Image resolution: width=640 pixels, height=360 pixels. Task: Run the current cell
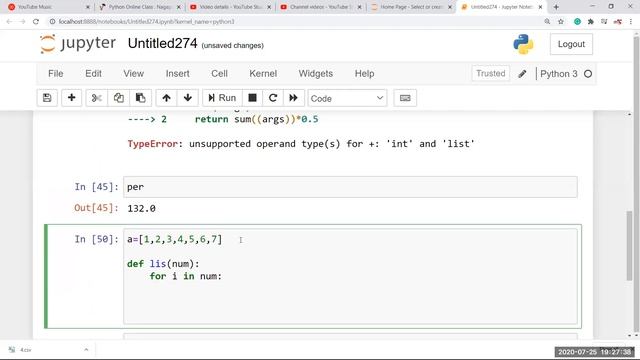[x=222, y=98]
